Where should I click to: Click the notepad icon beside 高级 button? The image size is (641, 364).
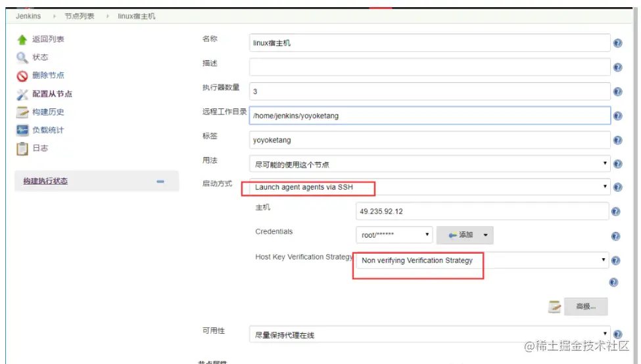pyautogui.click(x=554, y=307)
